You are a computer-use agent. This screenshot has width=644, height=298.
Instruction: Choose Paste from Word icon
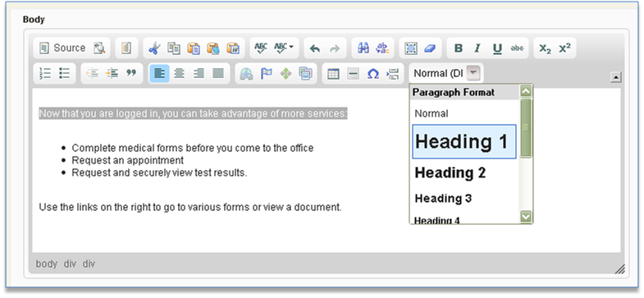coord(233,48)
